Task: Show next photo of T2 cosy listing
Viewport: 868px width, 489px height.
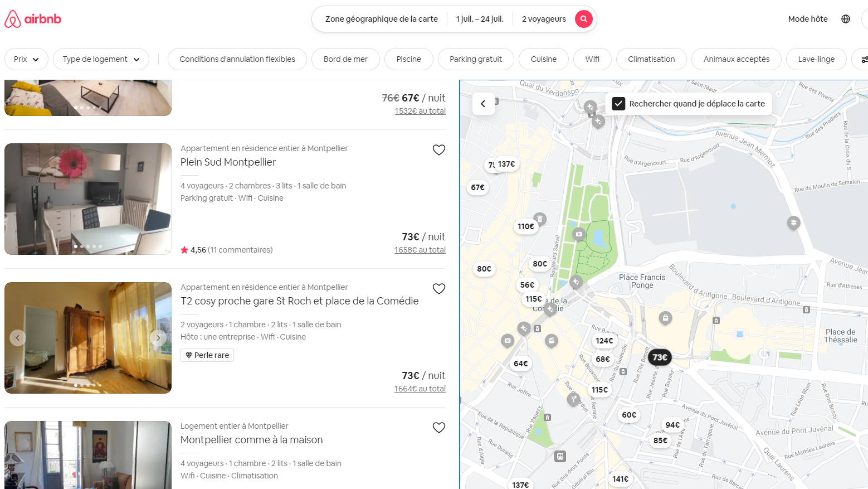Action: [x=158, y=338]
